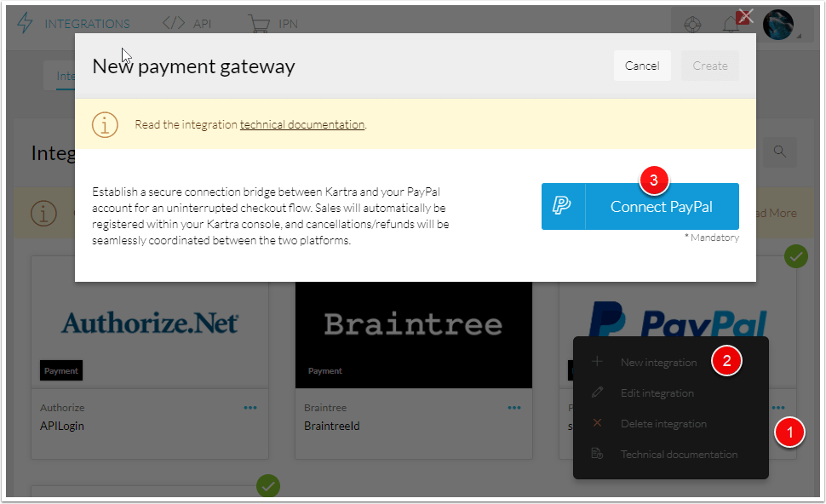826x504 pixels.
Task: Open the three-dot menu on Authorize card
Action: pos(250,408)
